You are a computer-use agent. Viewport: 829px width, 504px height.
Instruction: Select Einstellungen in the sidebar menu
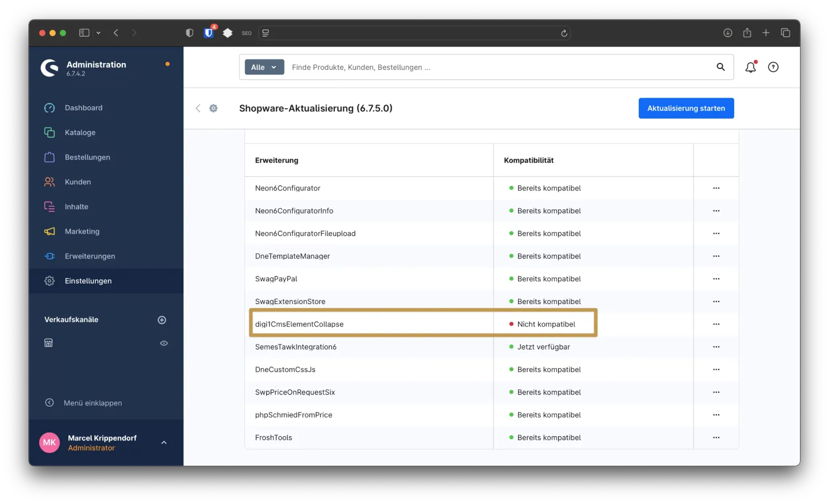click(88, 281)
